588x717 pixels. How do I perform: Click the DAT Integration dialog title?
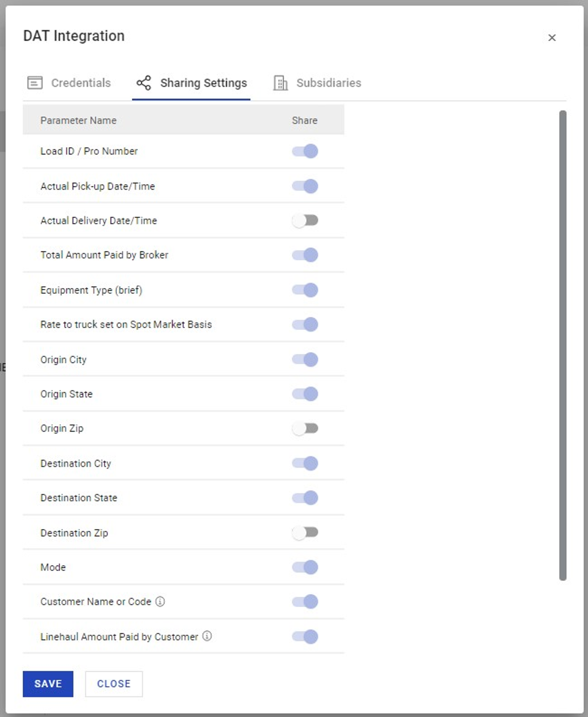74,36
